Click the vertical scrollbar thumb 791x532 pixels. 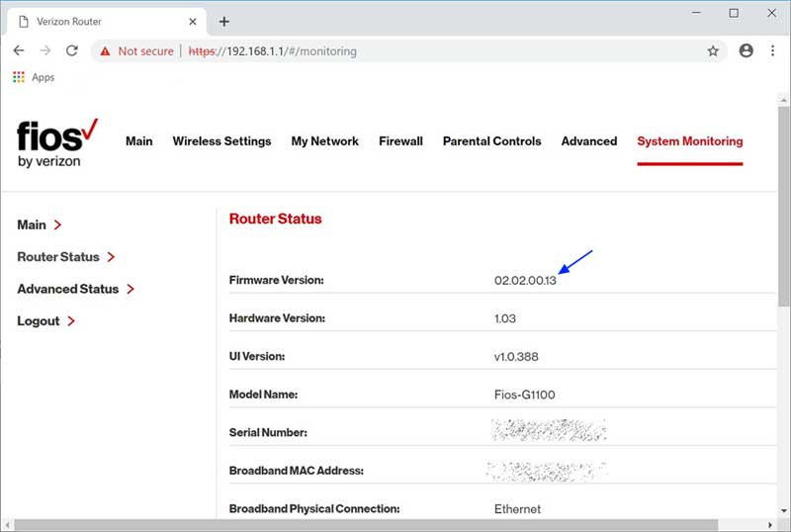click(x=783, y=206)
